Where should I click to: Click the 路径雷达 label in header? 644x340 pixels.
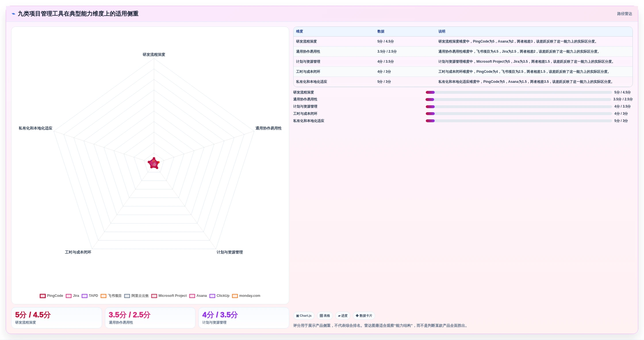coord(624,14)
